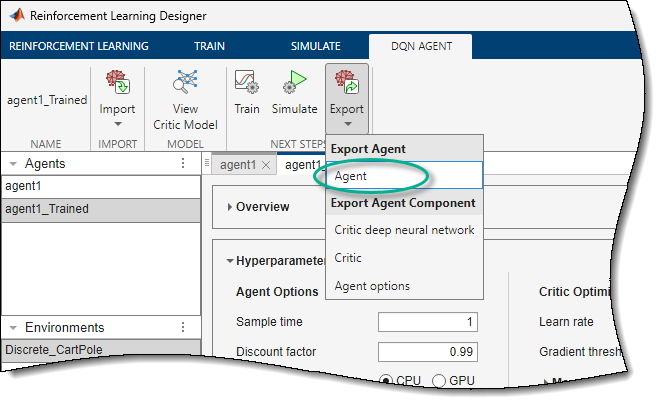Open the Import dropdown arrow

pyautogui.click(x=118, y=124)
